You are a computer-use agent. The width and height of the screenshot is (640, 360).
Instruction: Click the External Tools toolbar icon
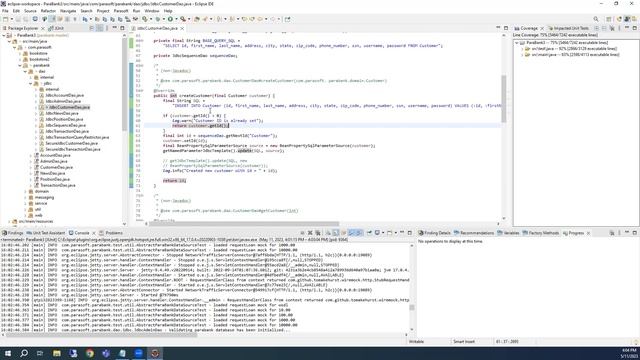[183, 19]
